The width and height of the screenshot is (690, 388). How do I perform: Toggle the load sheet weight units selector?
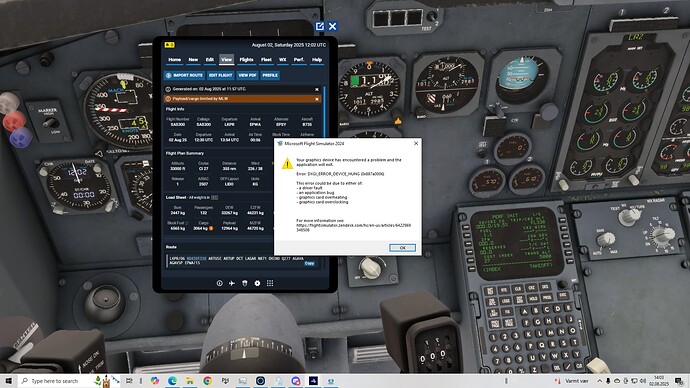214,198
